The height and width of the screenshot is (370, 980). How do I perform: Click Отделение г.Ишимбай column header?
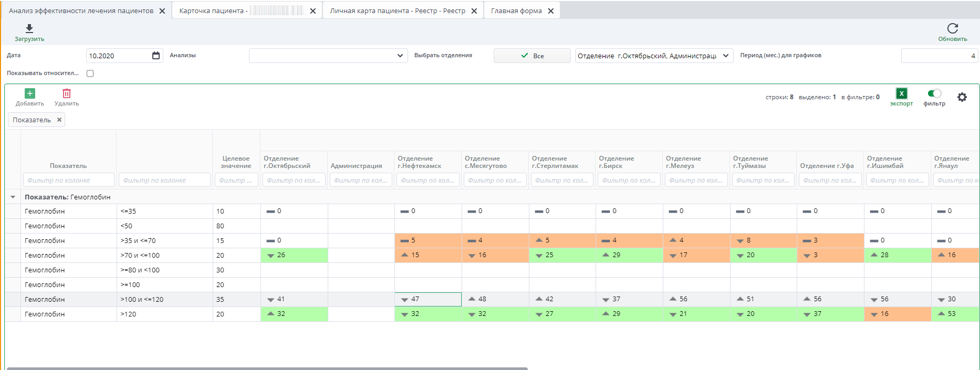[885, 162]
